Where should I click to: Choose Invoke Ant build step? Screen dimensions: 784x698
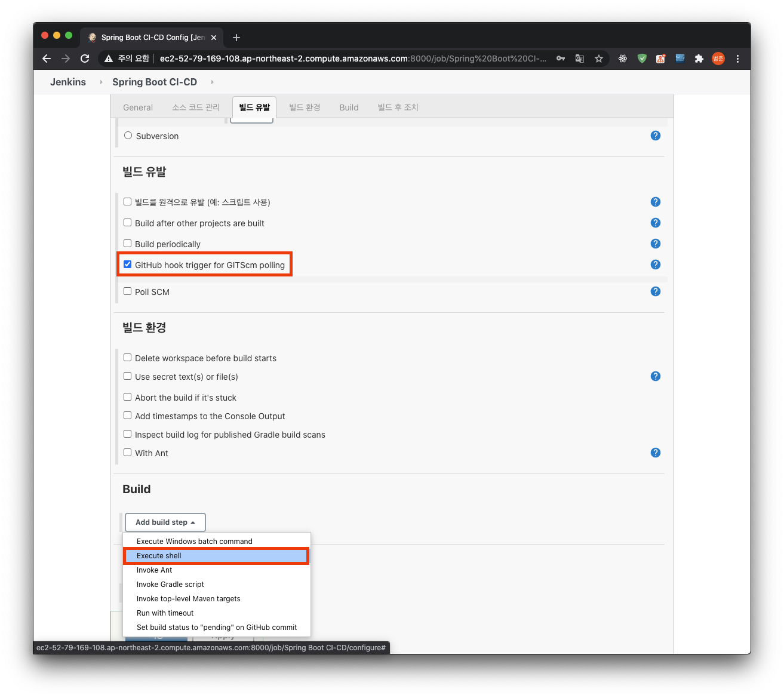[x=216, y=570]
